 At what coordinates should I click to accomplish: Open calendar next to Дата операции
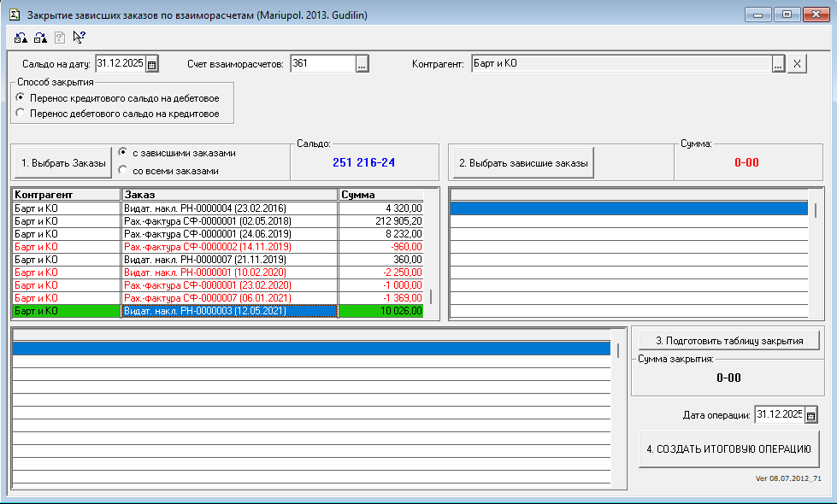[811, 415]
